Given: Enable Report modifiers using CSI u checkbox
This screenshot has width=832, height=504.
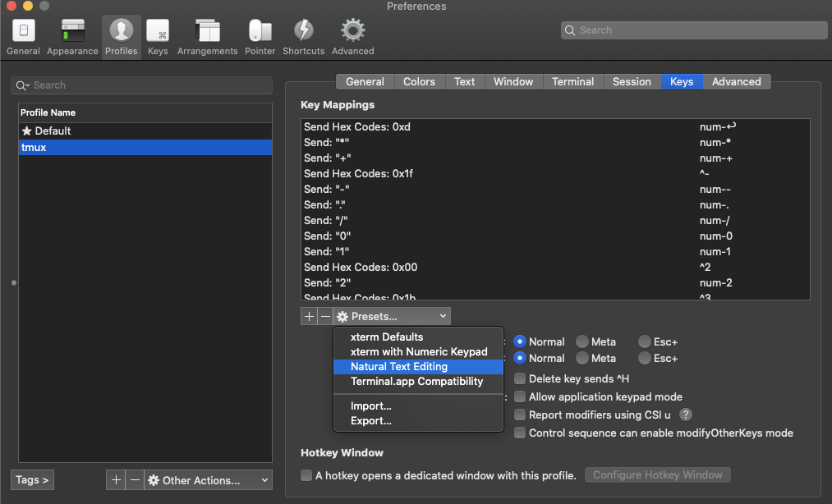Looking at the screenshot, I should (x=520, y=415).
